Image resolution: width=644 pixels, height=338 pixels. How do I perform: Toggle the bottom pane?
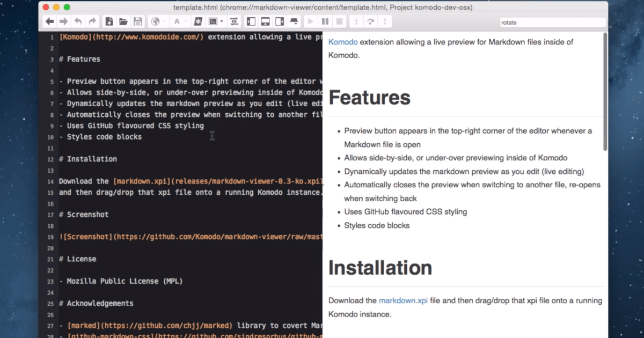(x=265, y=21)
